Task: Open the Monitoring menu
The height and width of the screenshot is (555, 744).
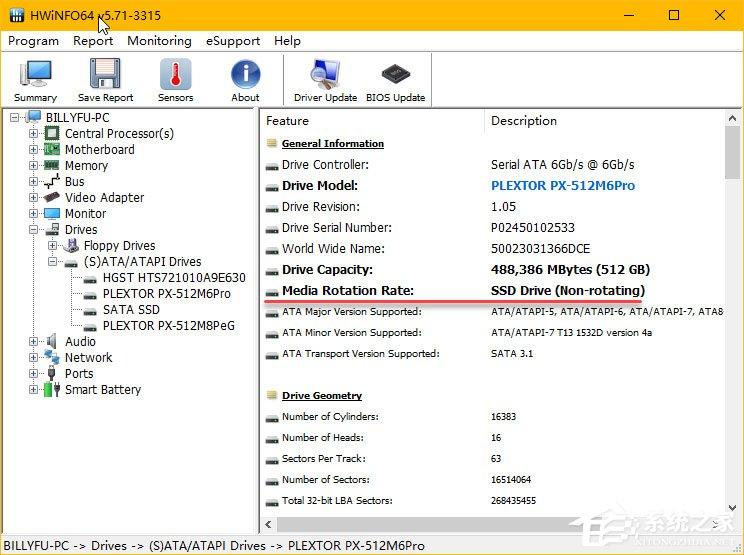Action: (159, 41)
